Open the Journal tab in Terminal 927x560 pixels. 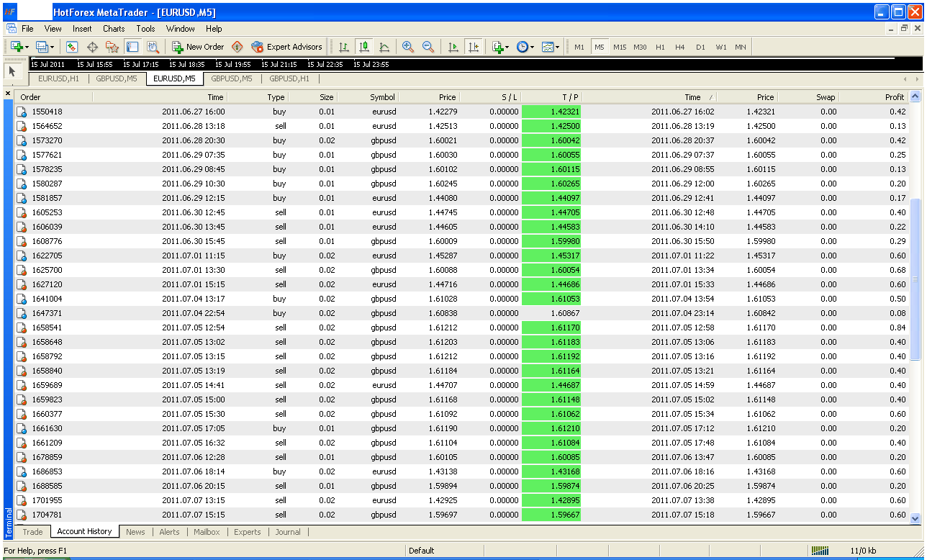pos(288,532)
